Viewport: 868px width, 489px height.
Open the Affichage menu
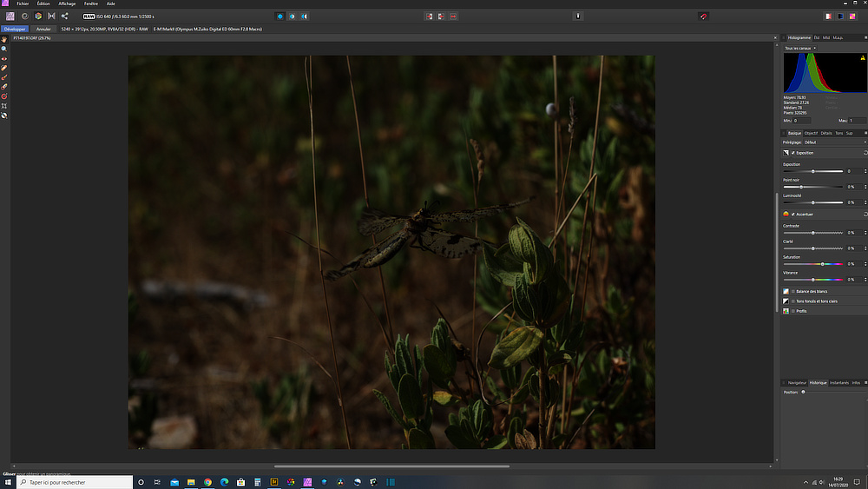point(67,3)
